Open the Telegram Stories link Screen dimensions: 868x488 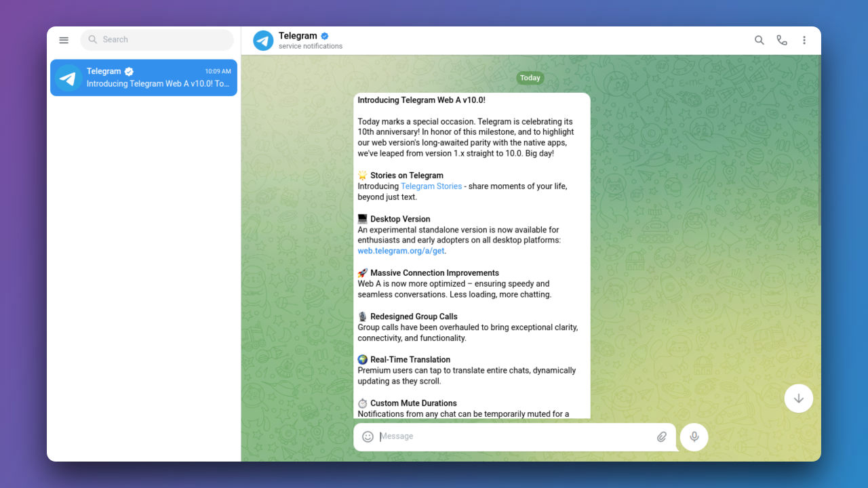pyautogui.click(x=431, y=186)
